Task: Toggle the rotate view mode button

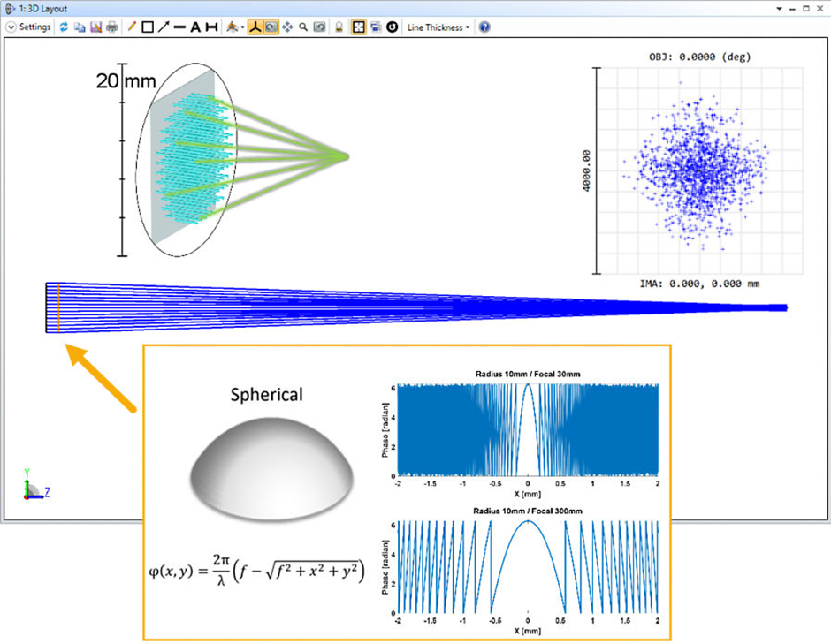Action: click(271, 27)
